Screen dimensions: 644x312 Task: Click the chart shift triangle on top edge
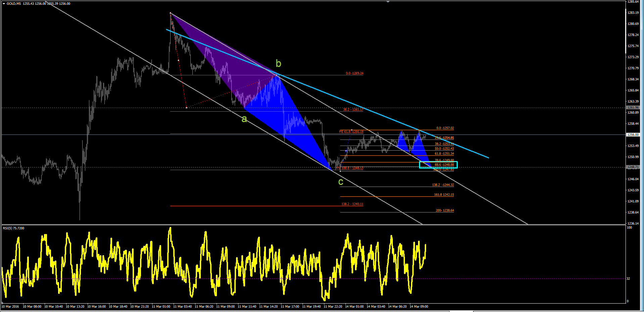click(388, 2)
